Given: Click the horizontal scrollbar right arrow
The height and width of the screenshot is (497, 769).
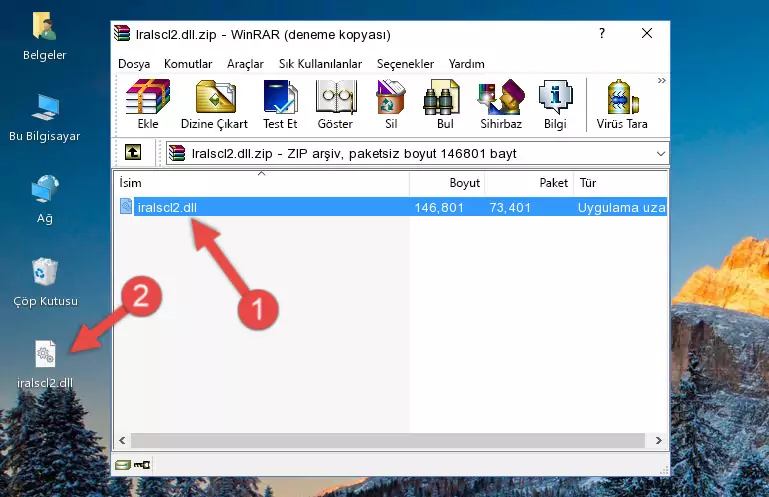Looking at the screenshot, I should click(658, 441).
